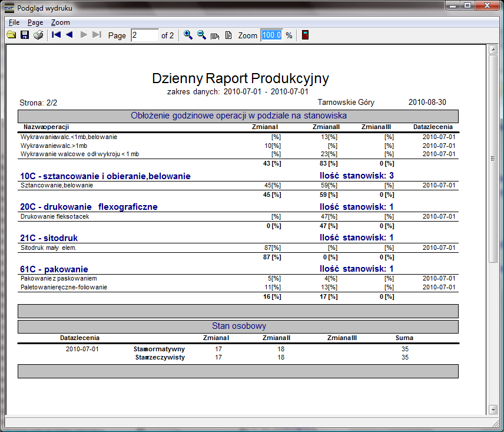504x432 pixels.
Task: Click the grayed-out next page arrow
Action: click(84, 35)
